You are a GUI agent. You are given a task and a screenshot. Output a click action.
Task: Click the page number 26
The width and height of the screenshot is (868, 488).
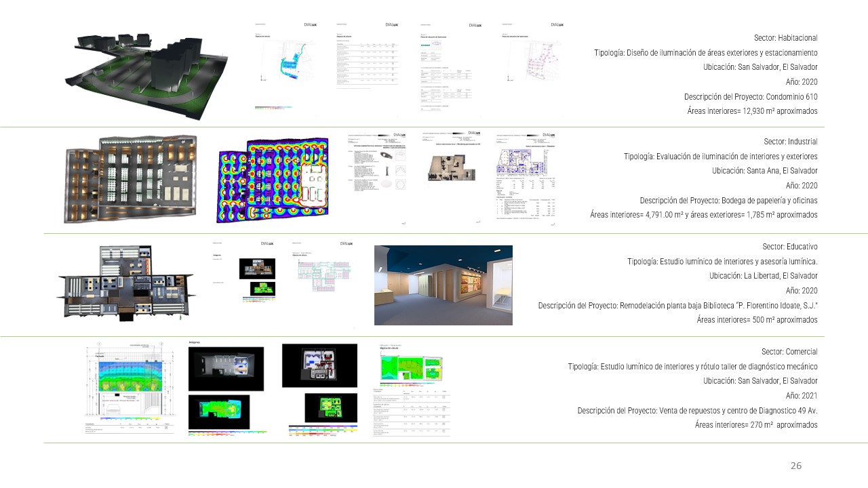796,466
